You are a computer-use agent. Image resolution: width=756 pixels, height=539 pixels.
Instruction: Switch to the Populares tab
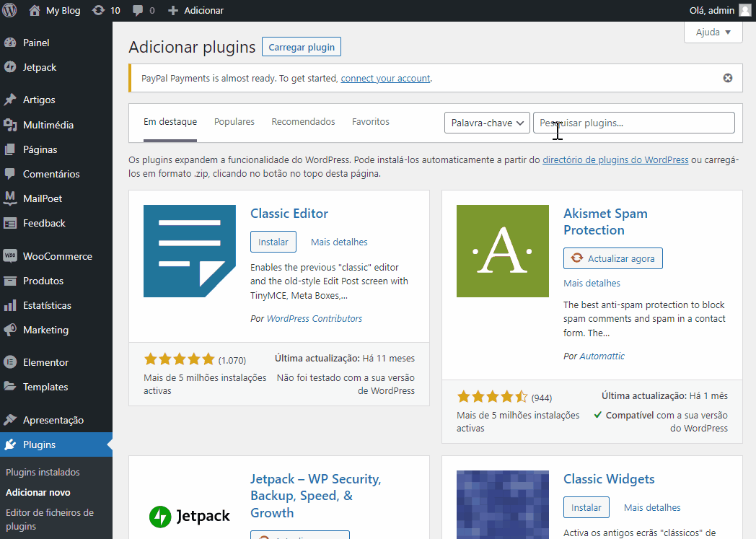(234, 122)
